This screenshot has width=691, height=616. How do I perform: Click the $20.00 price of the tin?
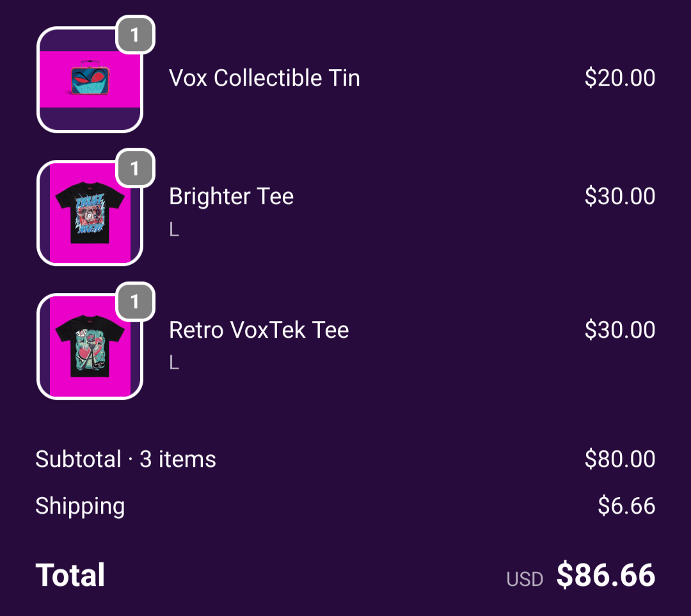point(619,78)
